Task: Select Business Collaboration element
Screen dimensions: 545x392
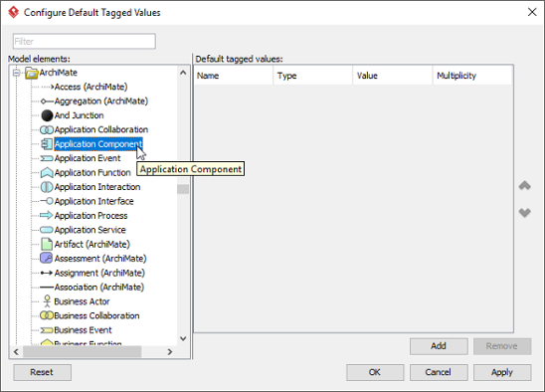Action: tap(97, 315)
